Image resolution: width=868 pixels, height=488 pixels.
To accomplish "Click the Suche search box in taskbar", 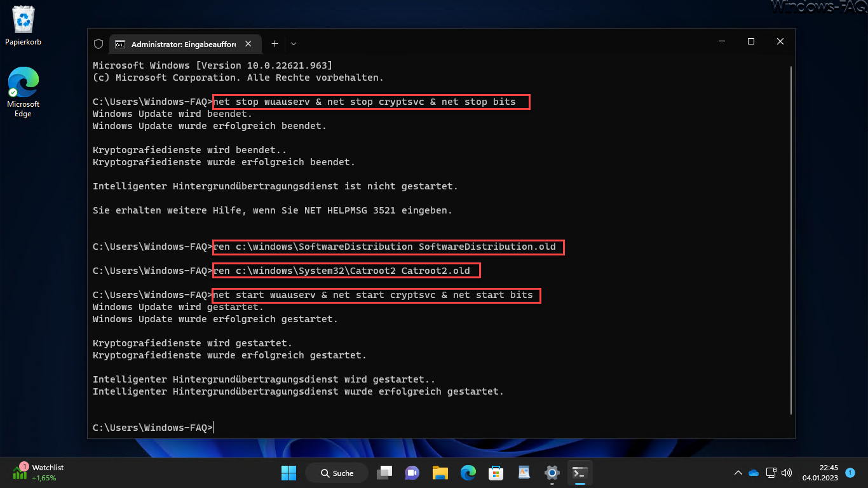I will [x=337, y=473].
